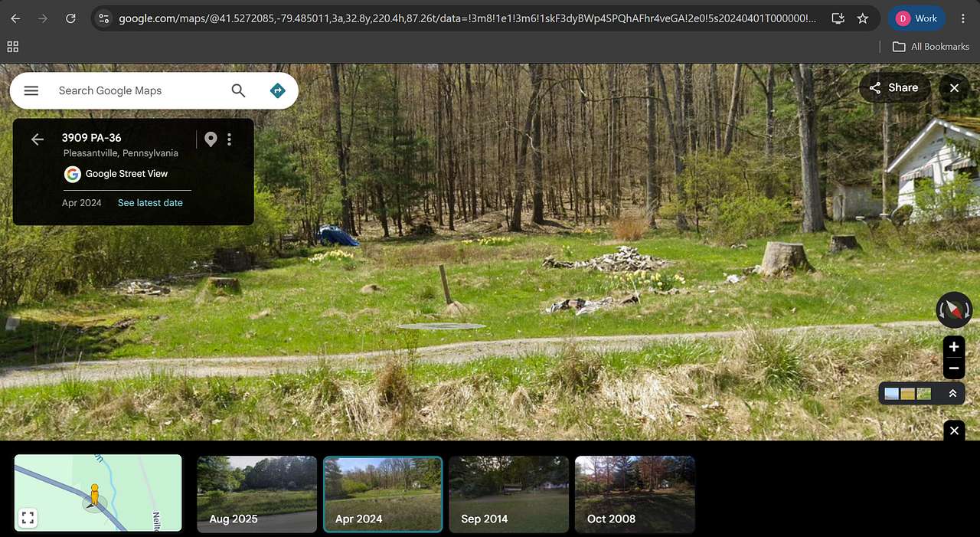Close the time-travel imagery strip

954,431
